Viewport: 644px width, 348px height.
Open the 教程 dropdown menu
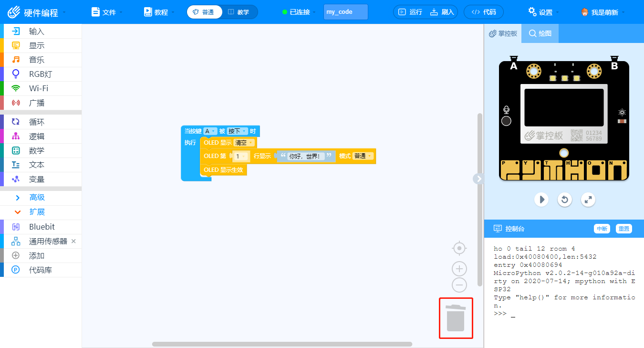pyautogui.click(x=159, y=12)
